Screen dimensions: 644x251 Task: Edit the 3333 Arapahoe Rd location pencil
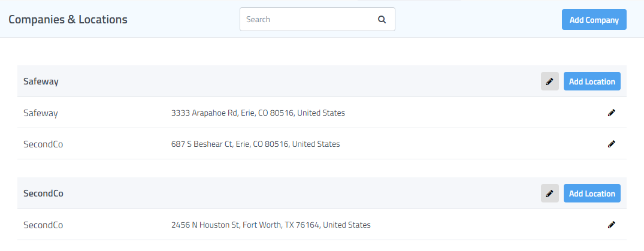click(611, 113)
